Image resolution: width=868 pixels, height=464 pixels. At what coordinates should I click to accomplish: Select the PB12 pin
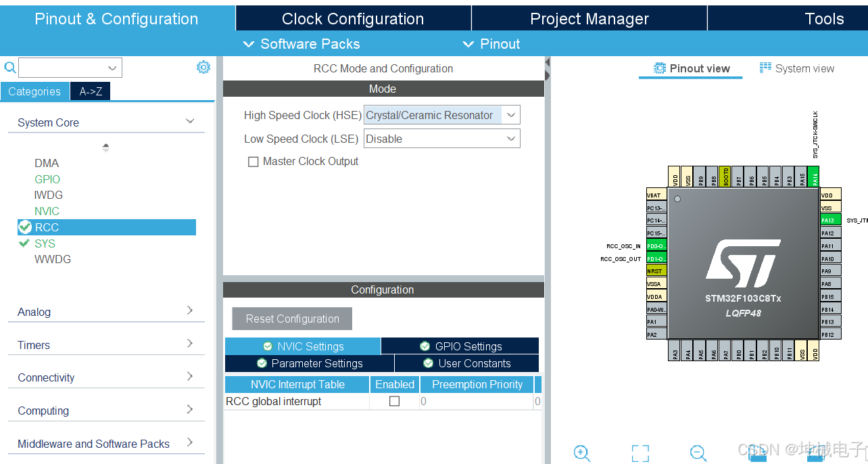pos(831,334)
